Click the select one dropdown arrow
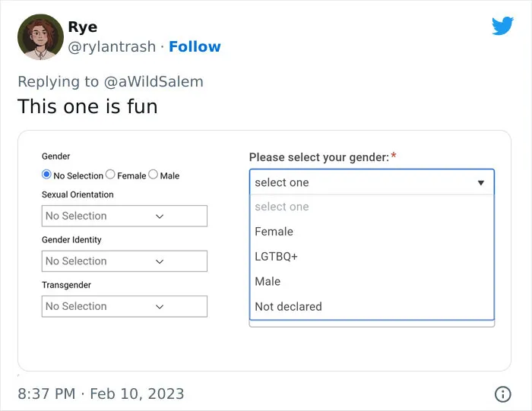 (x=481, y=183)
